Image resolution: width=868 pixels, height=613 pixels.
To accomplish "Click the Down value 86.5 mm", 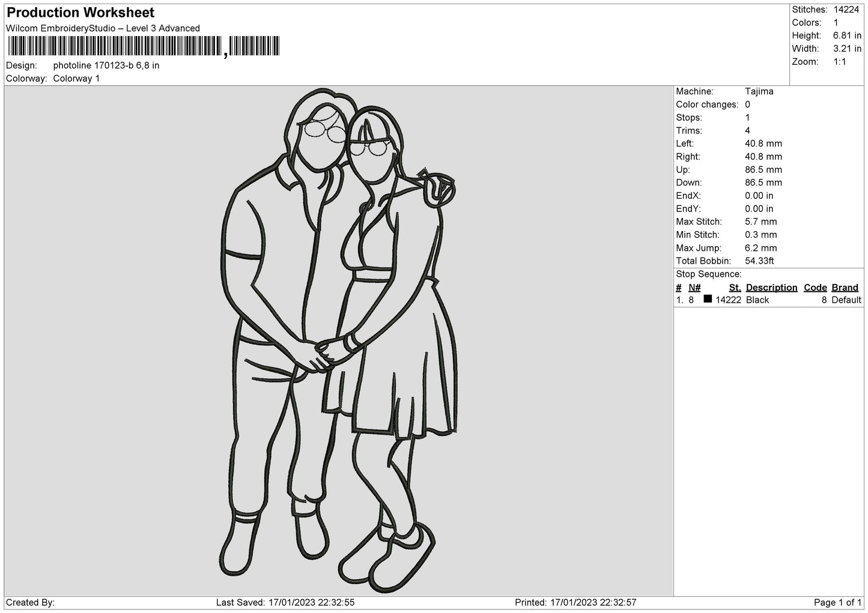I will pos(763,183).
